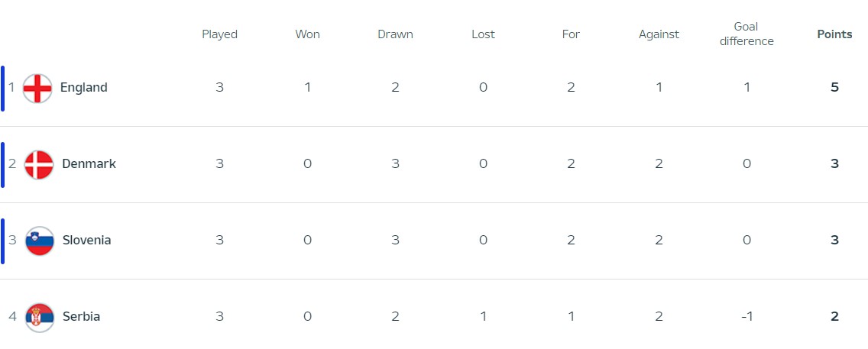Select the Serbia team name

pyautogui.click(x=81, y=317)
